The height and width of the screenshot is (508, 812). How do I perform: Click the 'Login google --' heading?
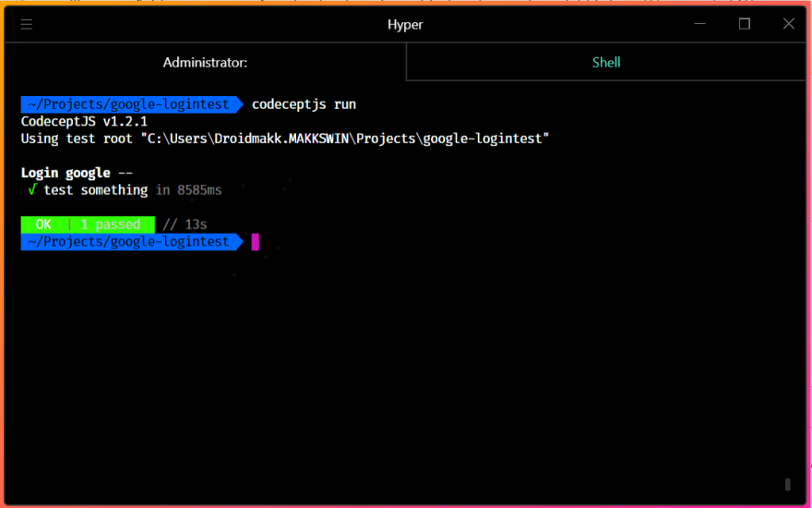[x=77, y=173]
